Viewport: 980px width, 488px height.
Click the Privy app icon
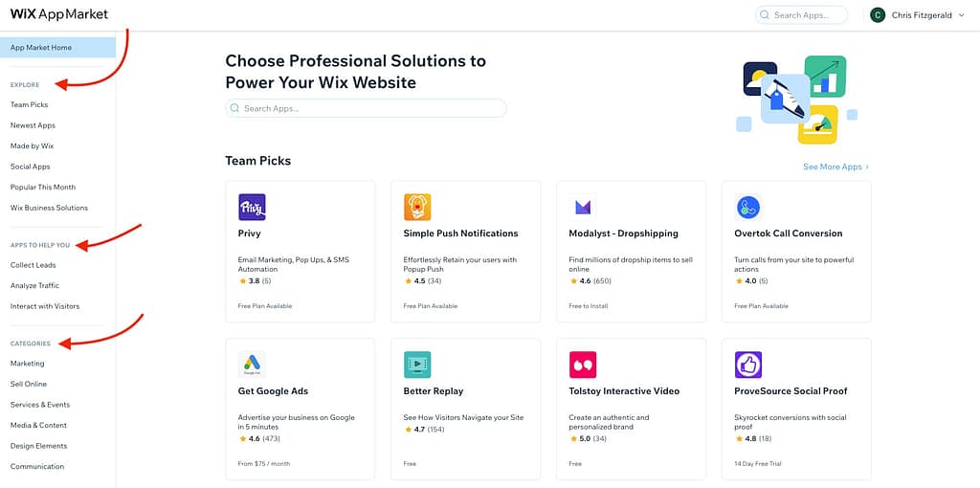tap(252, 208)
